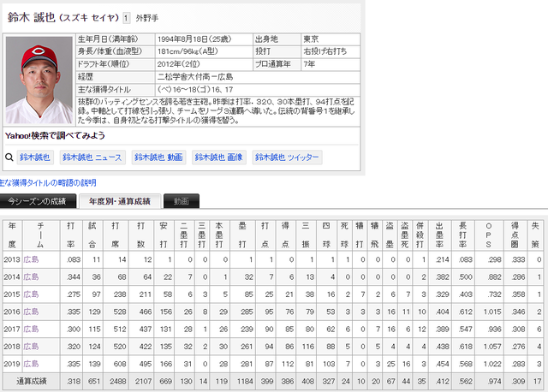Open 広島 team link in 2017 row
Screen dimensions: 548x392
31,330
